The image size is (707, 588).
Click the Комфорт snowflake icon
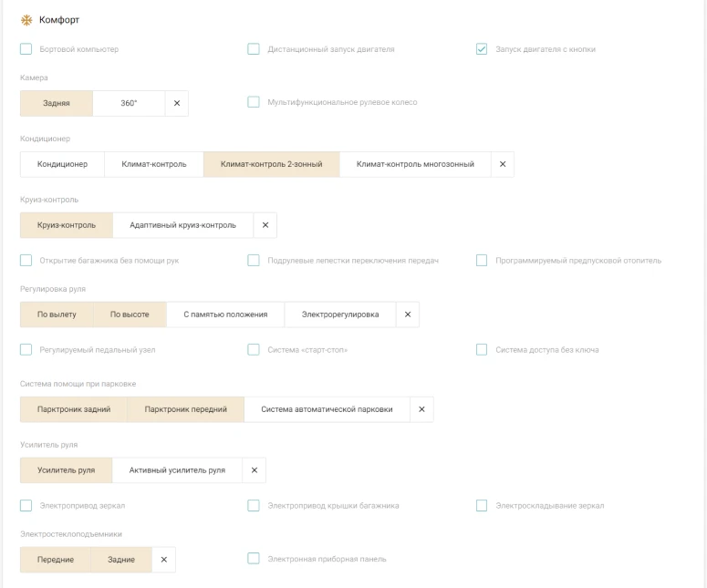coord(26,19)
